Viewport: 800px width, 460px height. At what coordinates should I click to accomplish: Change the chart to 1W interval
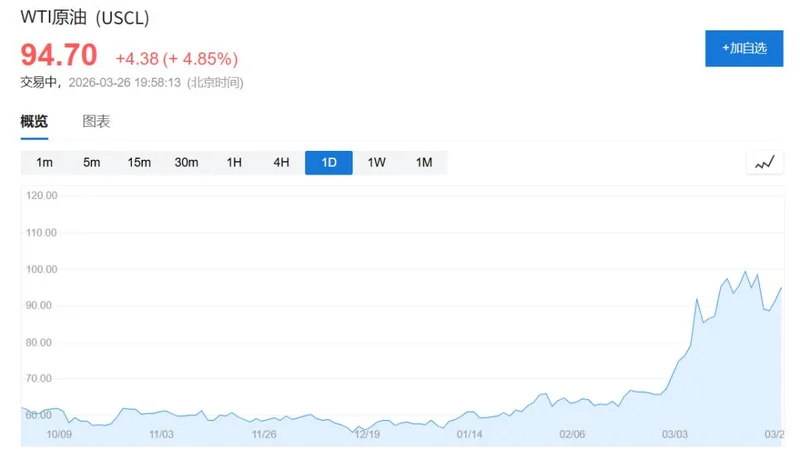click(x=376, y=162)
